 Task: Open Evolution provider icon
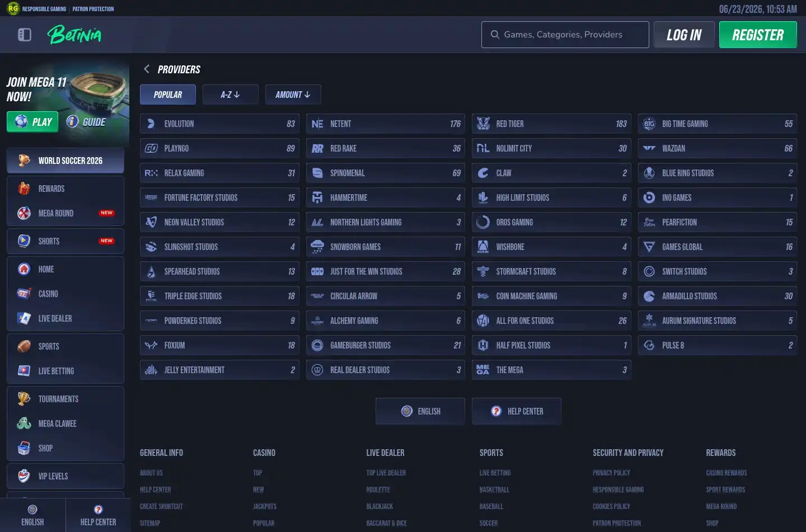(x=151, y=124)
